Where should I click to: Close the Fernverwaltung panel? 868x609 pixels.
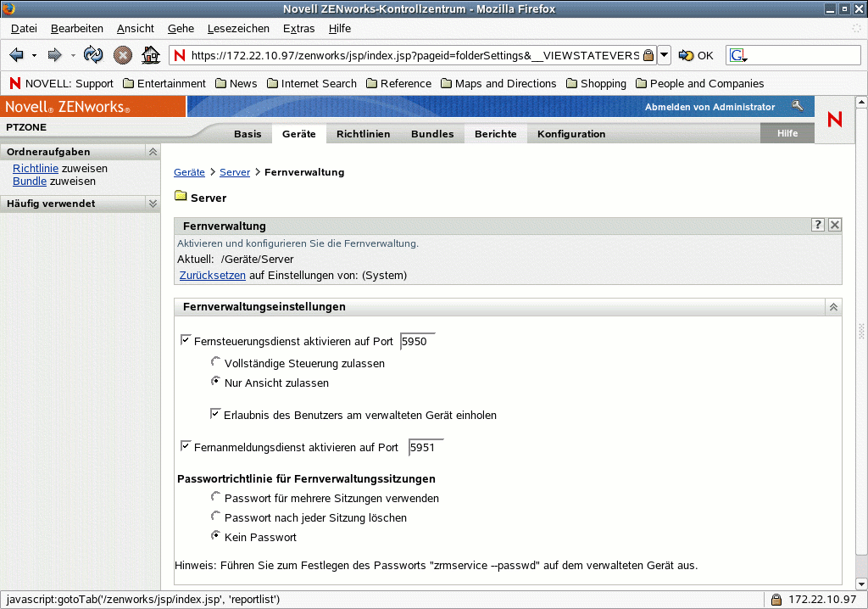[x=835, y=225]
